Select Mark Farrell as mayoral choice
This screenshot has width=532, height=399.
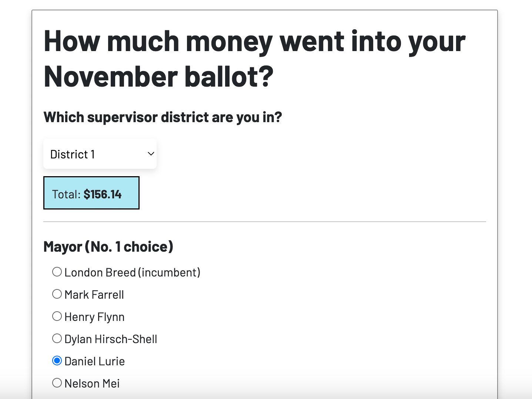coord(57,294)
